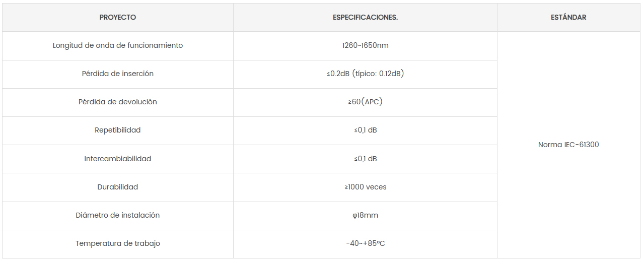The image size is (644, 261).
Task: Click the ESPECIFICACIONES. column header
Action: (x=365, y=18)
